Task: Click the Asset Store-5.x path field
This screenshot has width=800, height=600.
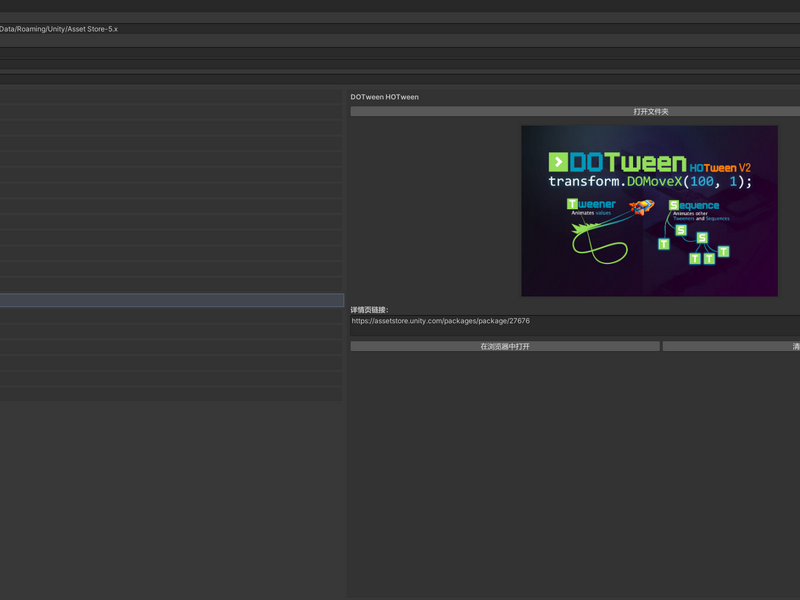Action: 400,29
